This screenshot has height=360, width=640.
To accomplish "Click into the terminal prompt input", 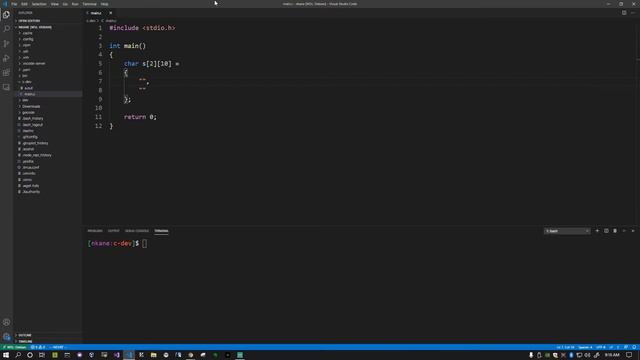I will click(x=144, y=244).
